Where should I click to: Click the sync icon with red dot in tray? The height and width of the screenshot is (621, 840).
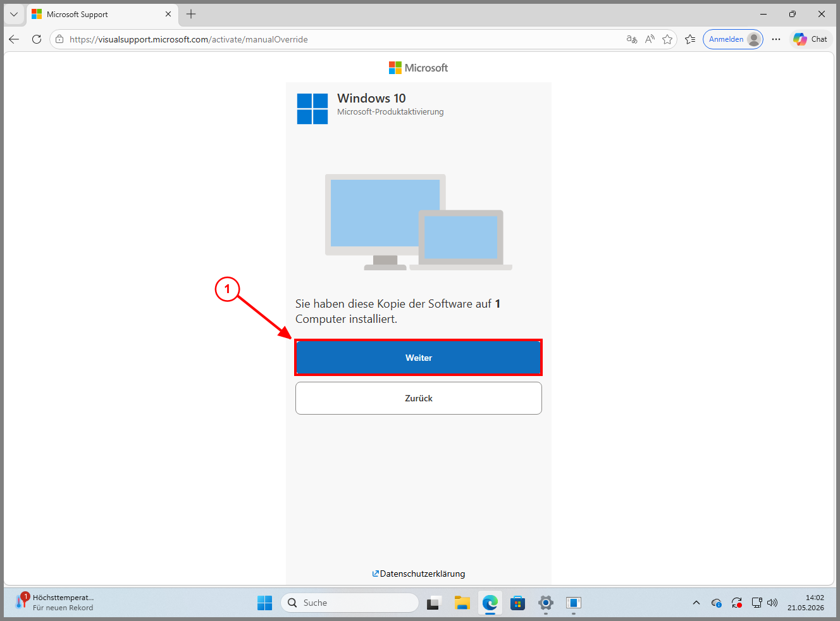click(x=737, y=603)
